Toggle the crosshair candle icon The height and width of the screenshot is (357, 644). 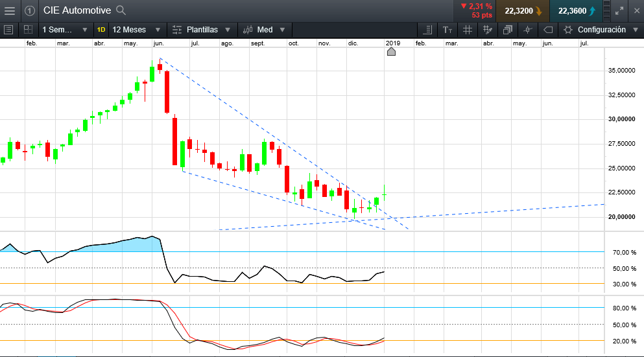click(x=528, y=30)
